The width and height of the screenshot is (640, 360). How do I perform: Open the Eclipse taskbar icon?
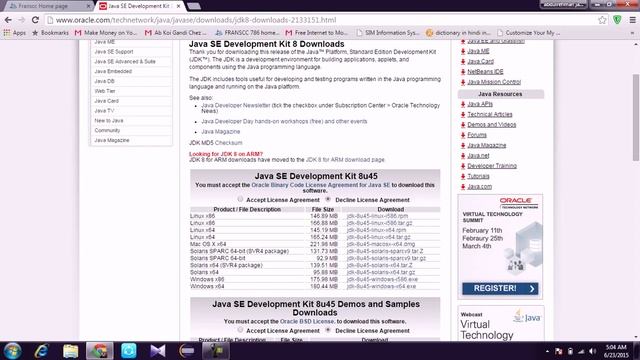coord(187,351)
